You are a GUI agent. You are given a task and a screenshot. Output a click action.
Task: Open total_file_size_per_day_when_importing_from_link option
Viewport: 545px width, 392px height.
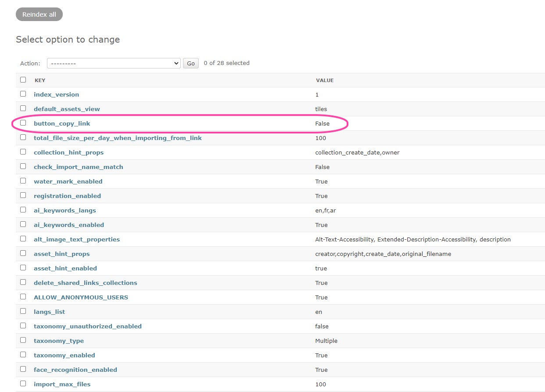click(x=118, y=138)
